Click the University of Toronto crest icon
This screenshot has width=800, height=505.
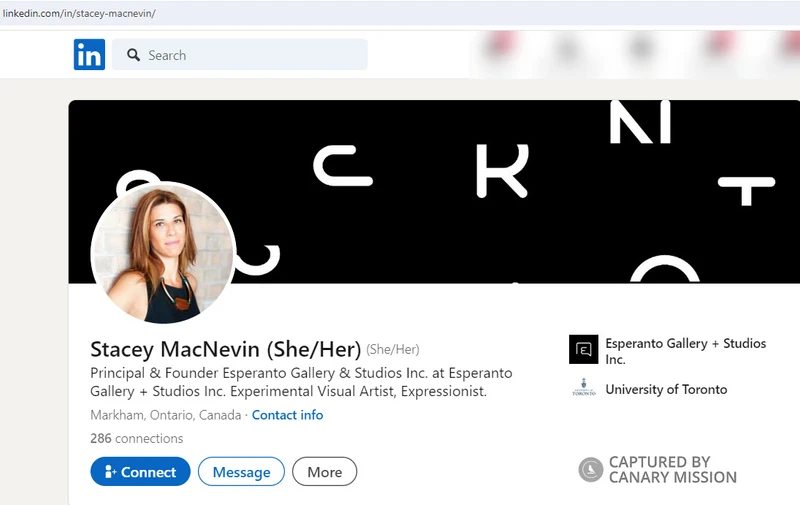coord(584,389)
